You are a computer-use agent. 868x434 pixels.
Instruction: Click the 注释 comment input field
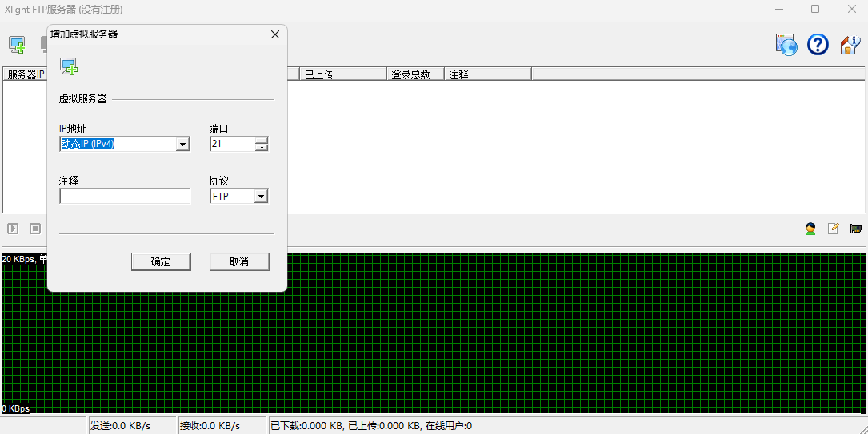point(125,197)
